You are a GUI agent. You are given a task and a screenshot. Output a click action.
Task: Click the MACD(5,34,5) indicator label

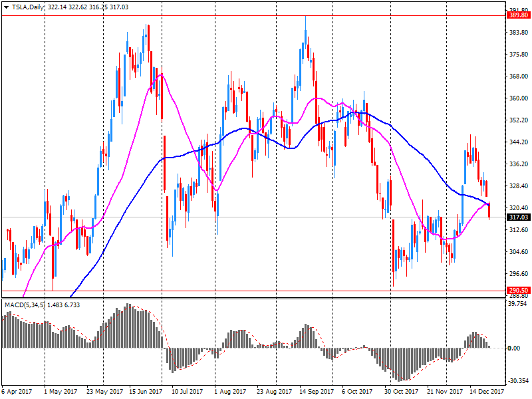point(25,305)
